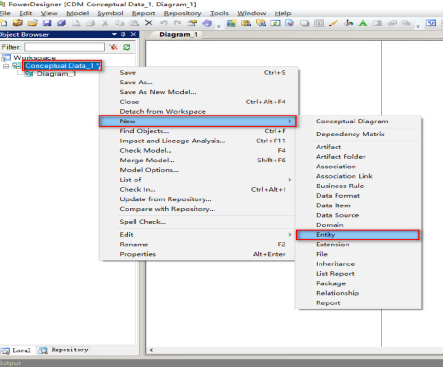Click the green refresh icon beside Filter
Screen dimensions: 443x367
tap(127, 47)
